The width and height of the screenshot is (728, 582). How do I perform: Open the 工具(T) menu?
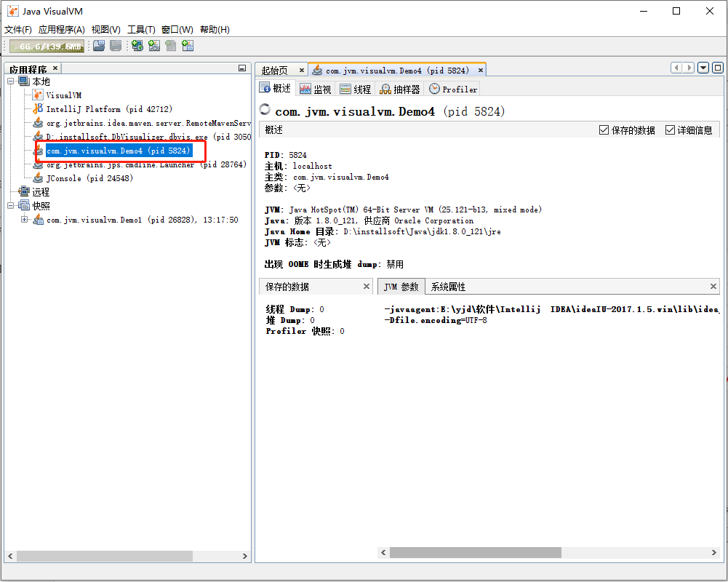pyautogui.click(x=141, y=30)
